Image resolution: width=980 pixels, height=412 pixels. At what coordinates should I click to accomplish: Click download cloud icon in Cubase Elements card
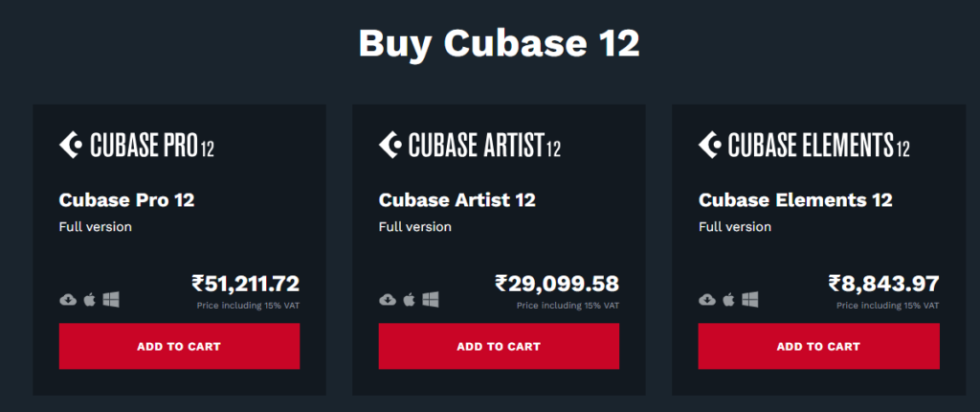point(707,300)
